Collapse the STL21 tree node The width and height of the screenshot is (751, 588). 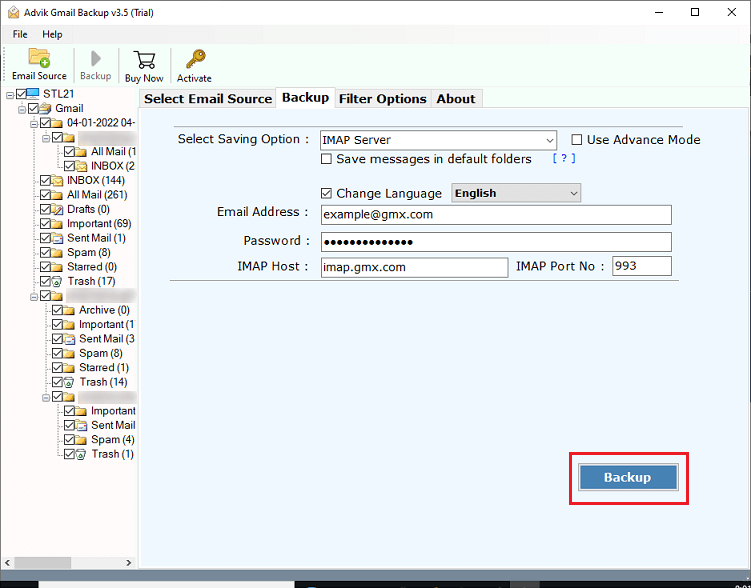tap(10, 96)
